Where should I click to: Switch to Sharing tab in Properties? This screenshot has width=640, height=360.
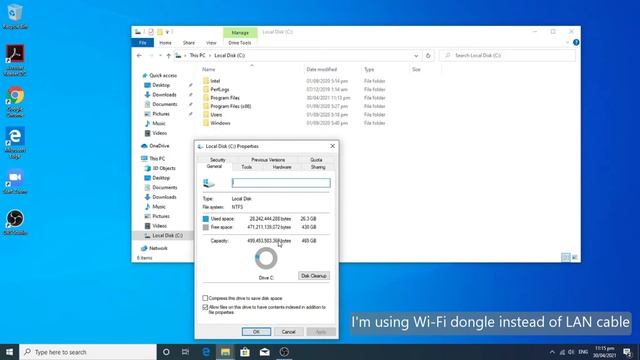(x=318, y=167)
